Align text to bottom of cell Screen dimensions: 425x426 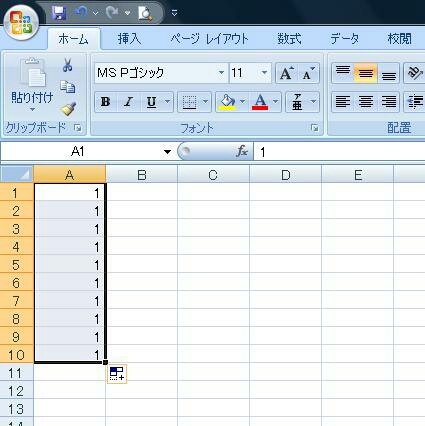[x=388, y=73]
